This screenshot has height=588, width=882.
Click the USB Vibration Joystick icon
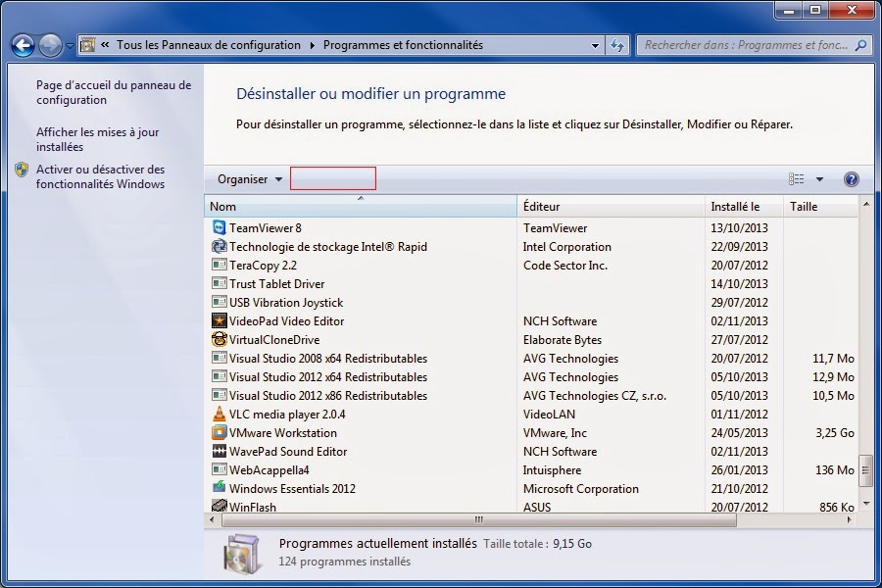point(219,302)
